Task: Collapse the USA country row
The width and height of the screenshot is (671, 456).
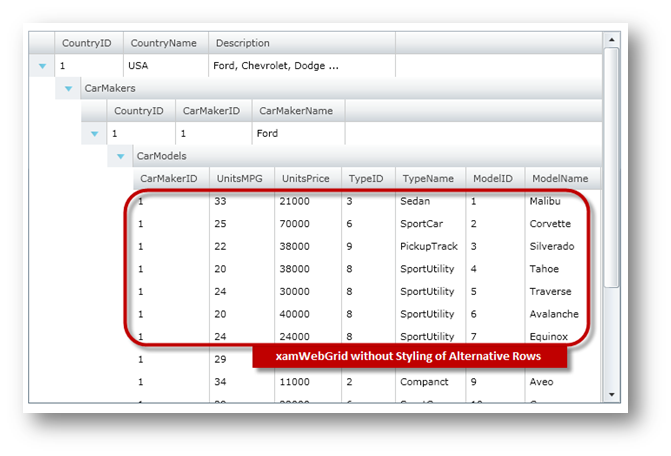Action: point(42,66)
